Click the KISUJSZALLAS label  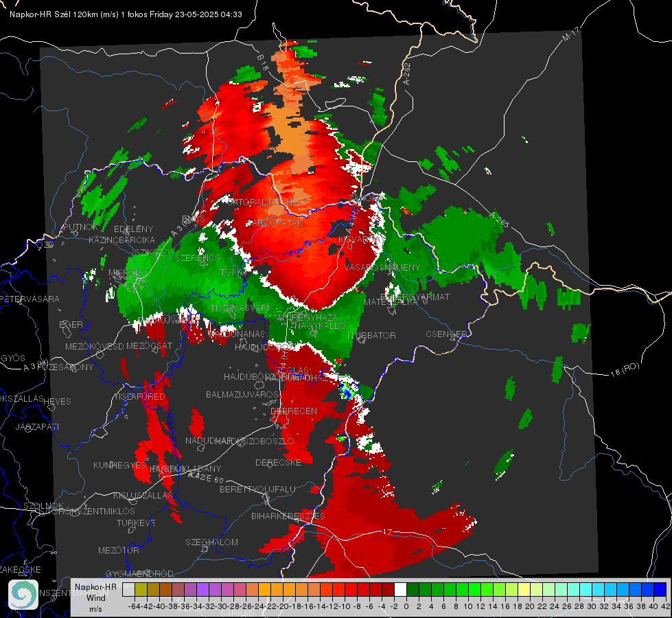tap(143, 495)
